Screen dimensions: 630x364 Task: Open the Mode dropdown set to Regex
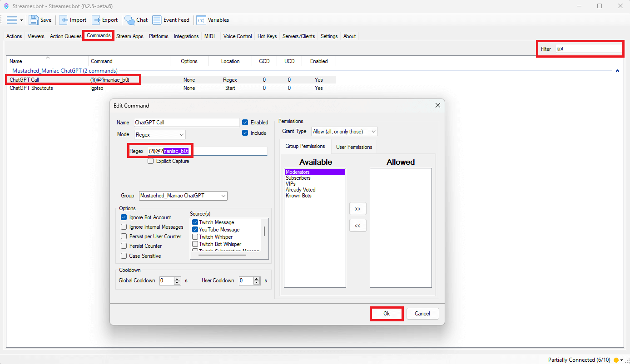pyautogui.click(x=160, y=135)
